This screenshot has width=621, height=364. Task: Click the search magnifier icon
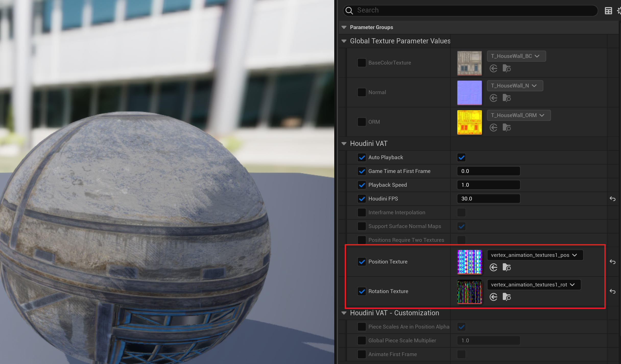[349, 10]
